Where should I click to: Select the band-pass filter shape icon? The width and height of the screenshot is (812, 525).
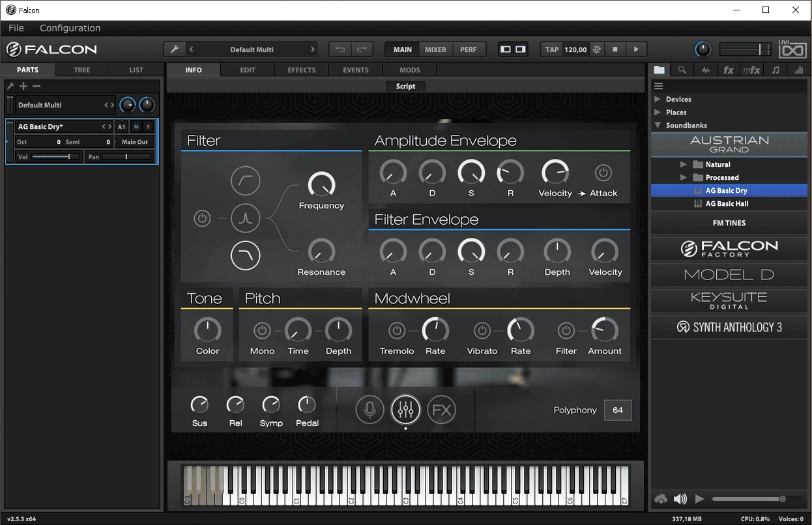tap(245, 219)
